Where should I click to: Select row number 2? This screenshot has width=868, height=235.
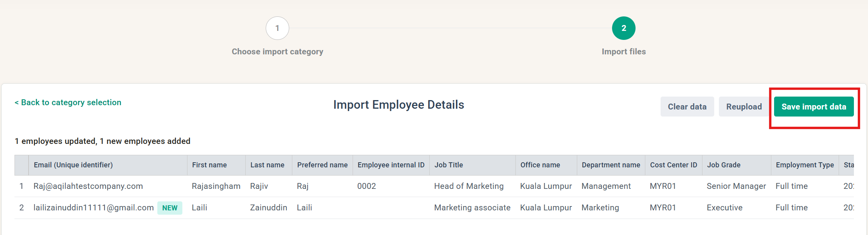pos(22,208)
